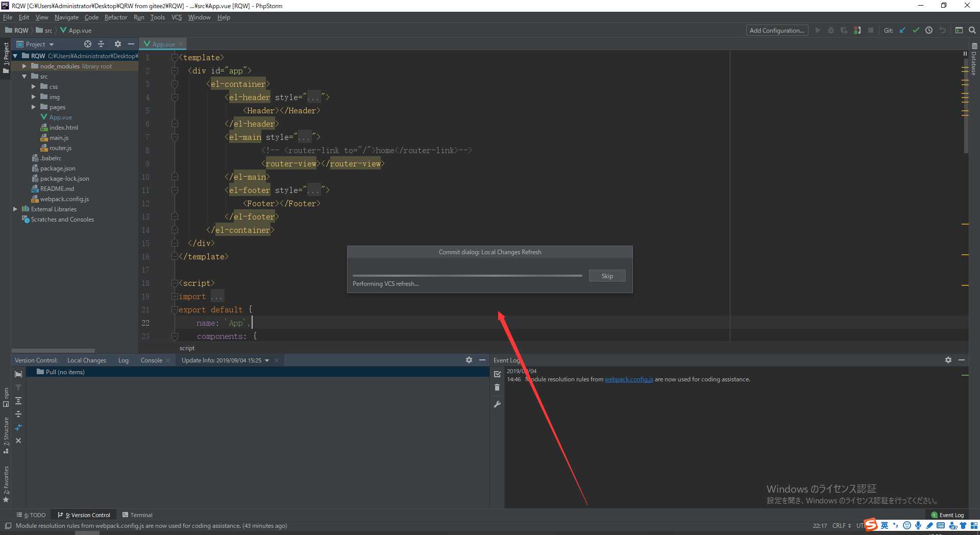Expand the pages folder
Screen dimensions: 980x535
coord(33,107)
